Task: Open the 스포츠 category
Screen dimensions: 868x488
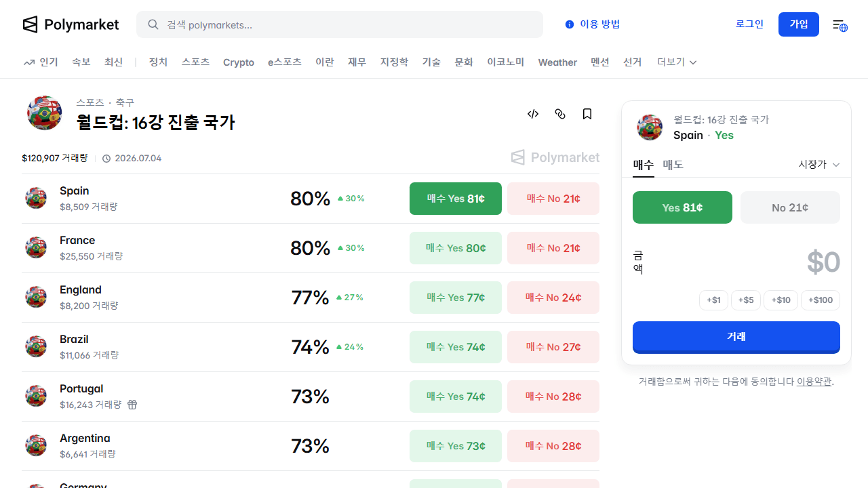Action: 195,62
